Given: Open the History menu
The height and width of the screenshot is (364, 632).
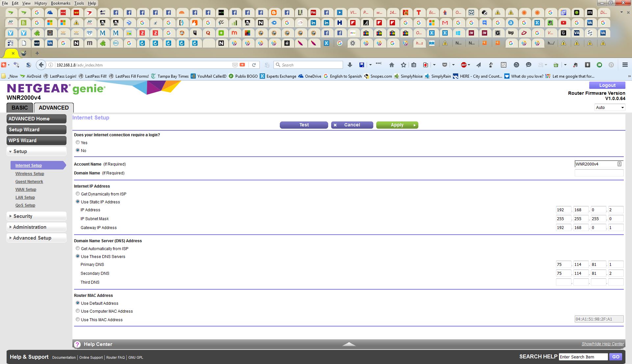Looking at the screenshot, I should tap(40, 3).
